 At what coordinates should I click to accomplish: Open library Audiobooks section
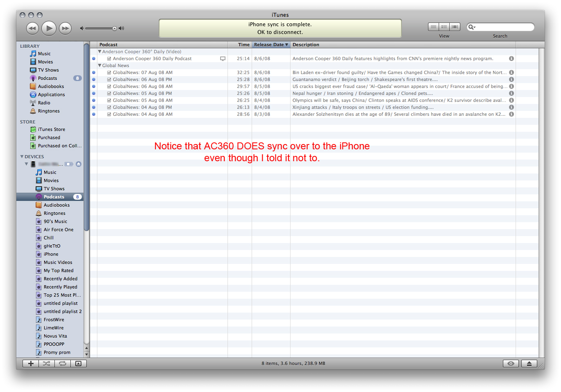point(51,86)
